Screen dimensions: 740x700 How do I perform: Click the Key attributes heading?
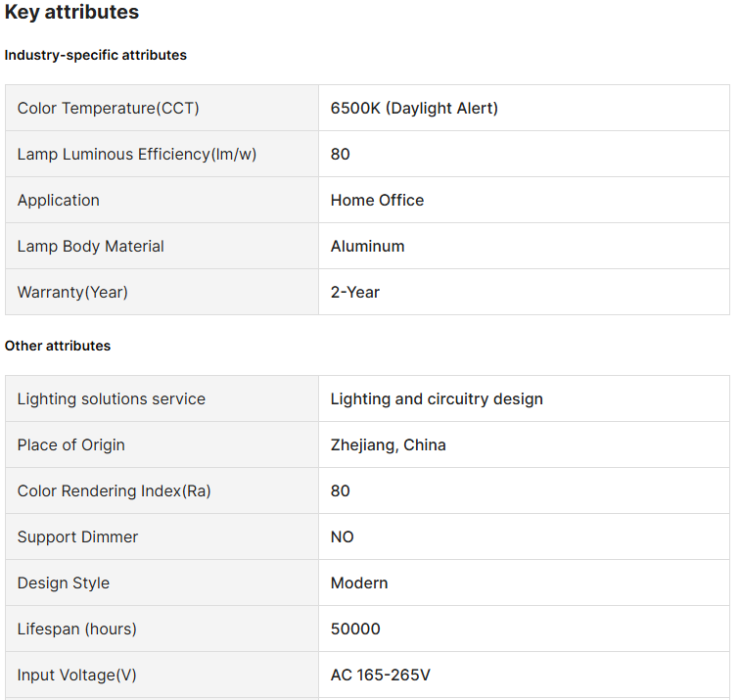[72, 13]
